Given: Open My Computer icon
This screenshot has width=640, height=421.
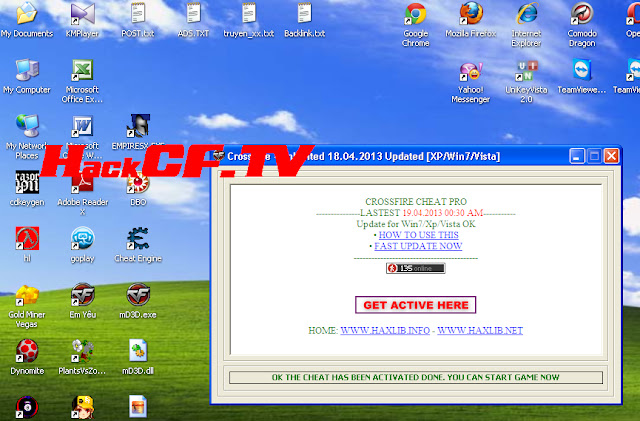Looking at the screenshot, I should 27,76.
